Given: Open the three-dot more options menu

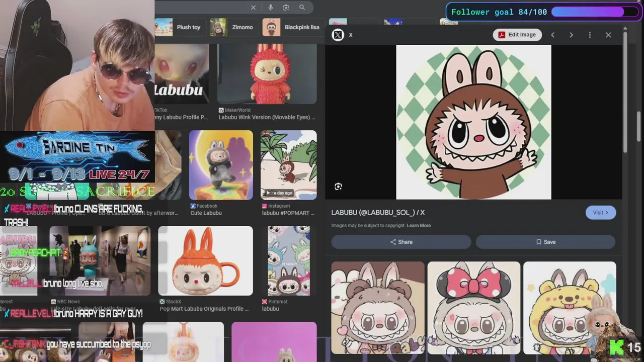Looking at the screenshot, I should [x=590, y=35].
